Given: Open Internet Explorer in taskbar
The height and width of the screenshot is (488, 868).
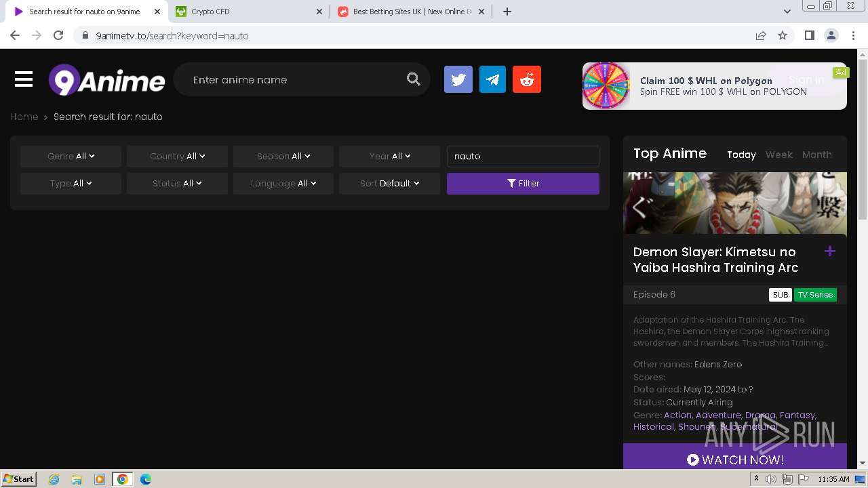Looking at the screenshot, I should [x=54, y=479].
